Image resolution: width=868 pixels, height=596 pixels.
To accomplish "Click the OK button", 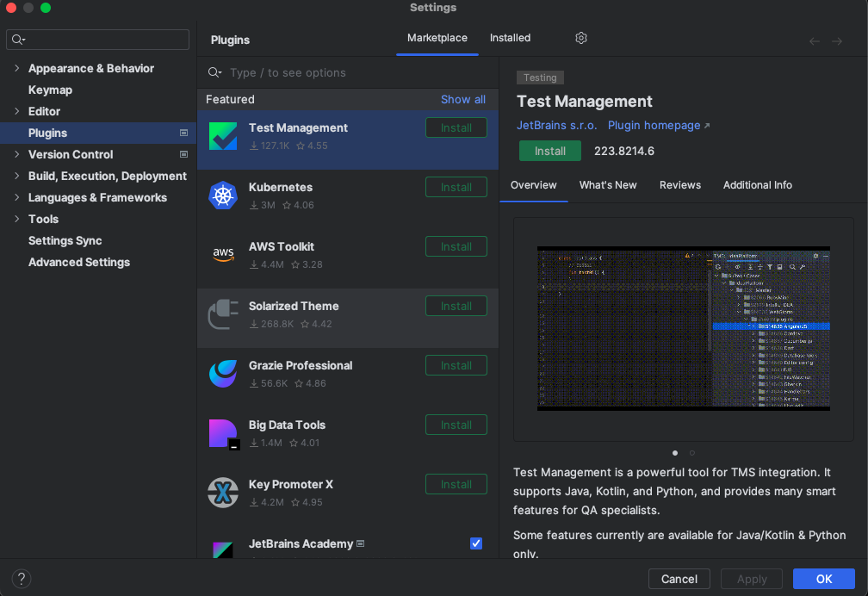I will [824, 579].
